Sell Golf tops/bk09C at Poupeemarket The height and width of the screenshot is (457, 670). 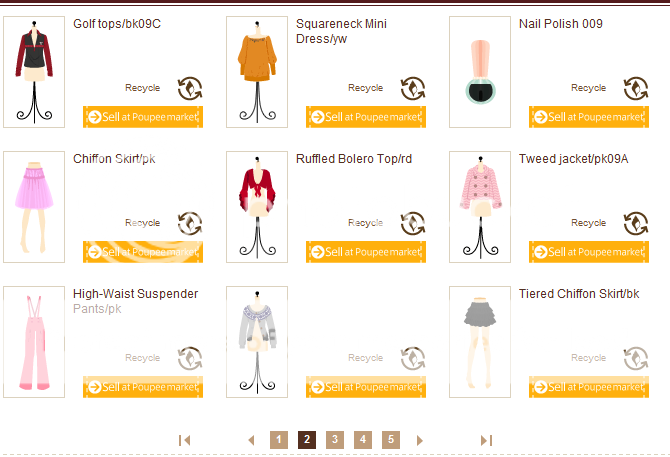[143, 117]
